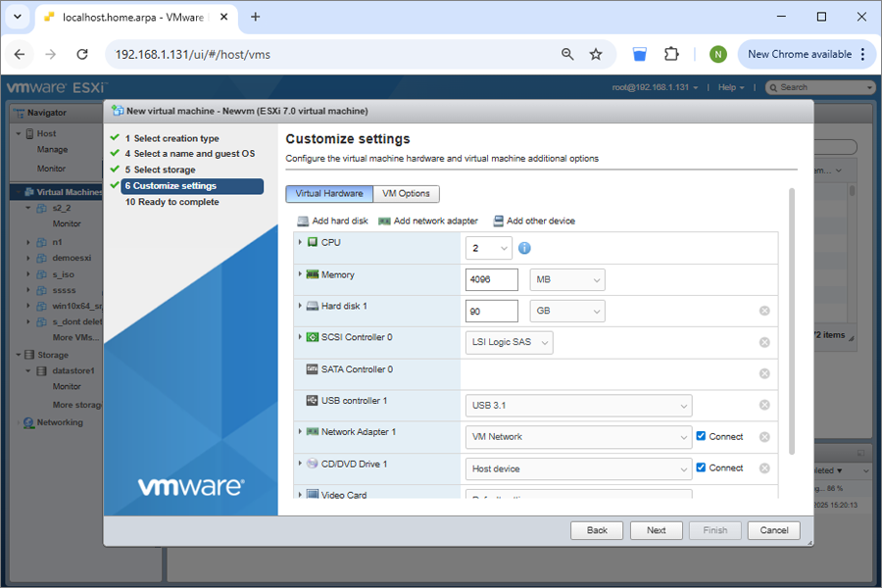Select step 10 Ready to complete
882x588 pixels.
(172, 202)
